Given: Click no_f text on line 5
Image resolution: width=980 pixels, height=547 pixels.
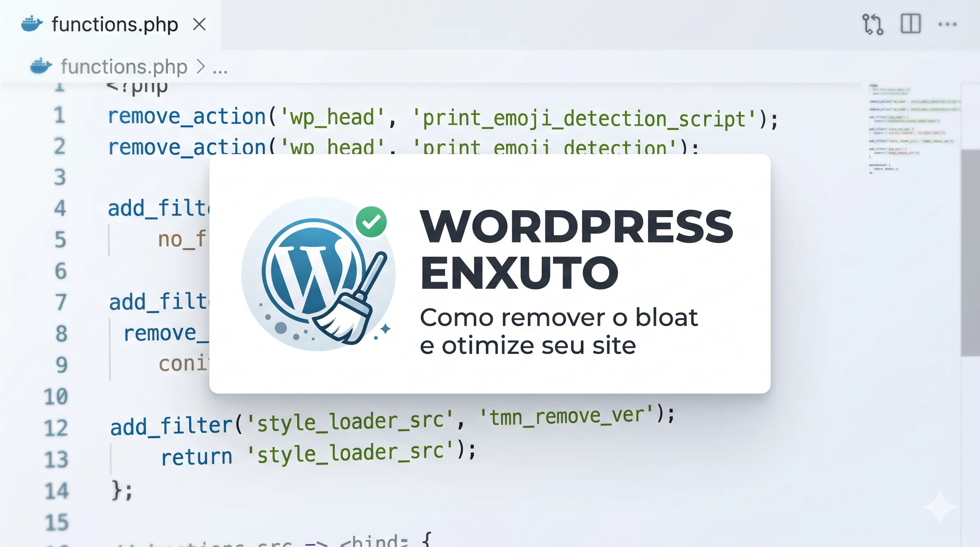Looking at the screenshot, I should point(183,240).
